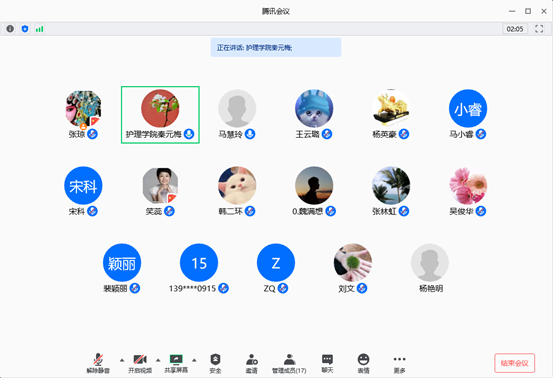Toggle 张琼's microphone icon
The width and height of the screenshot is (553, 378).
tap(92, 134)
